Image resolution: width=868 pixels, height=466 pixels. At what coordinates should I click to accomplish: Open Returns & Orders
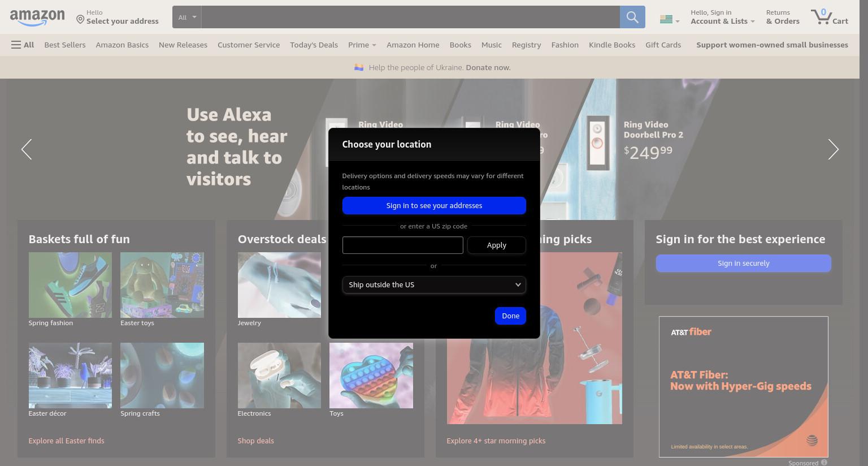[783, 17]
